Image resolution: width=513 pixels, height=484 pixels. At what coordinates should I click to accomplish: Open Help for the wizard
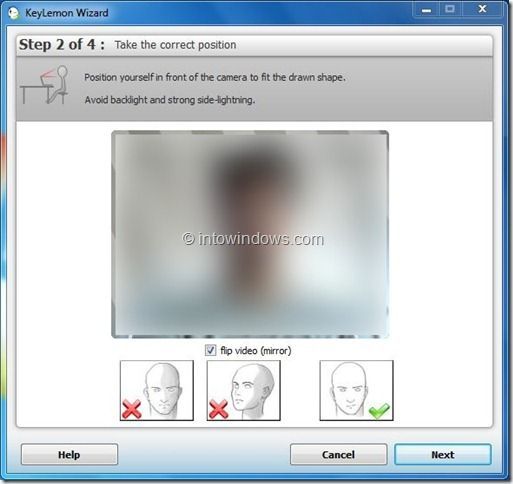coord(69,455)
